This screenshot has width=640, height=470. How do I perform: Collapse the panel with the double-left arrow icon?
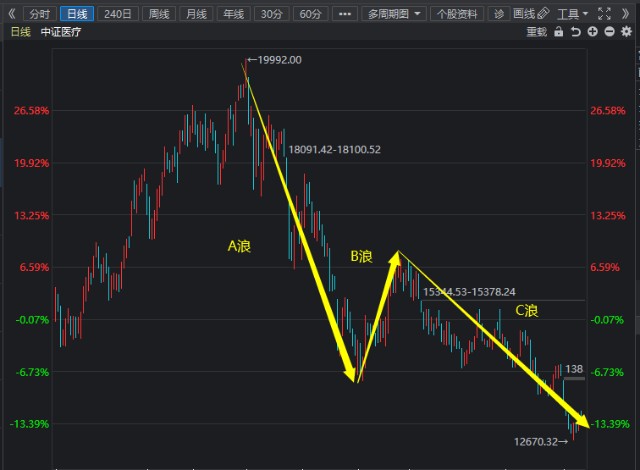pos(11,14)
